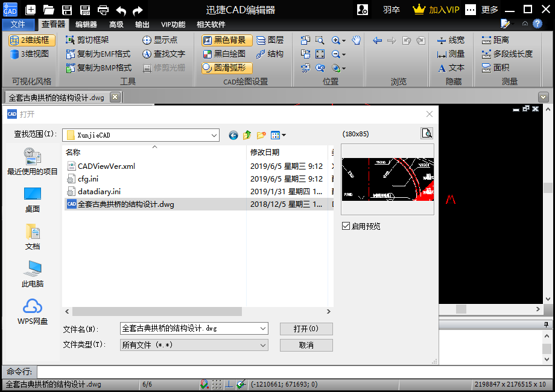The image size is (555, 392).
Task: Click the drawing area vertical scrollbar thumb
Action: (548, 188)
